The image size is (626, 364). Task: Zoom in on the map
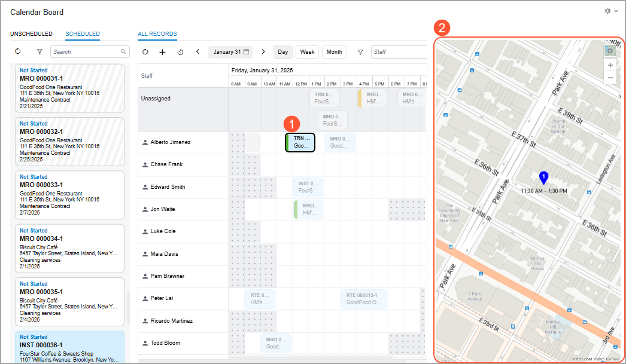[610, 65]
